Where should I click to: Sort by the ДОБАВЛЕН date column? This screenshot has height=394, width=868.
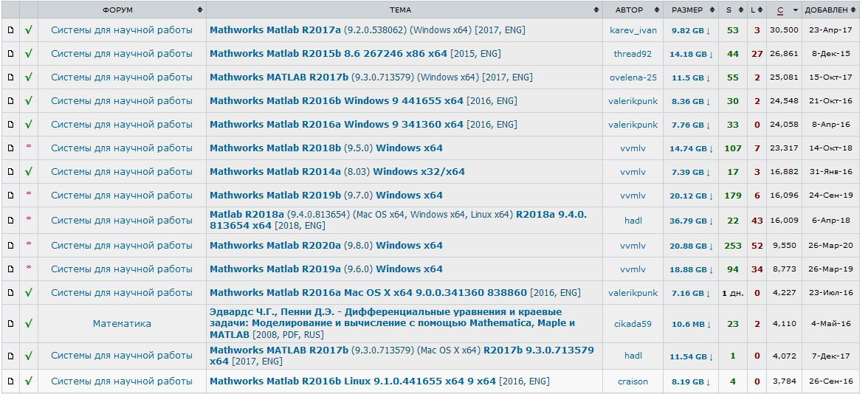click(831, 10)
